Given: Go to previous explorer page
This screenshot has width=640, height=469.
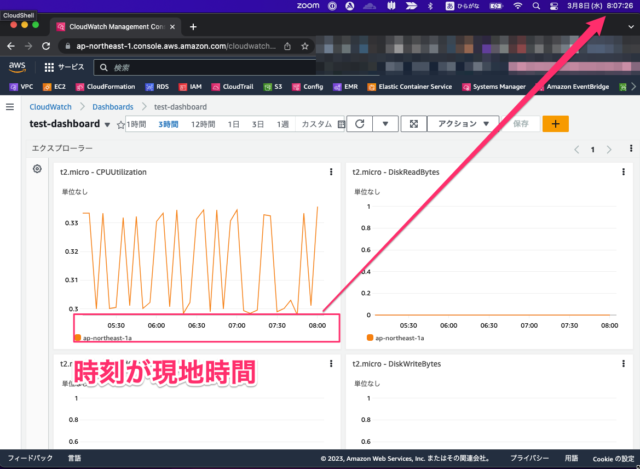Looking at the screenshot, I should click(x=576, y=149).
